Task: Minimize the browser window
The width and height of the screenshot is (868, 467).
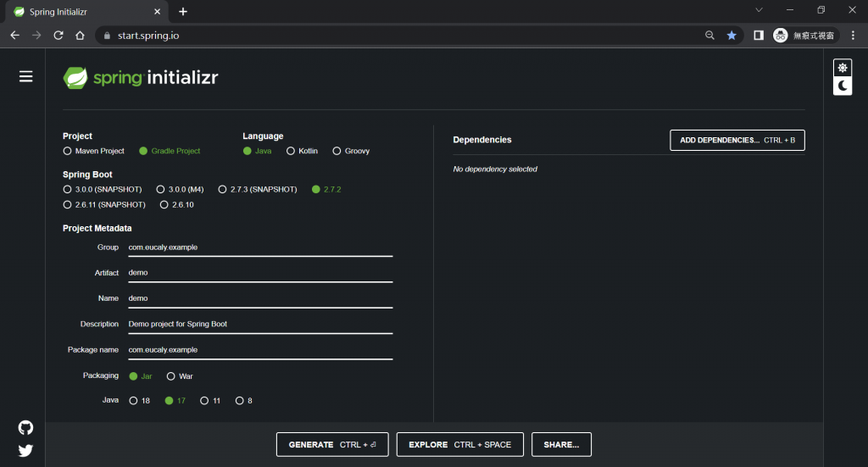Action: [790, 10]
